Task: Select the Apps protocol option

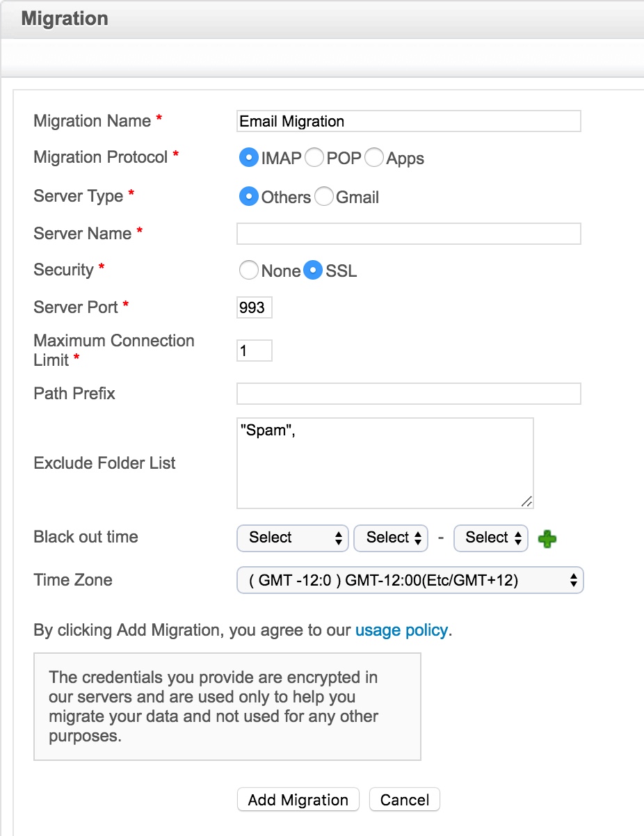Action: [374, 158]
